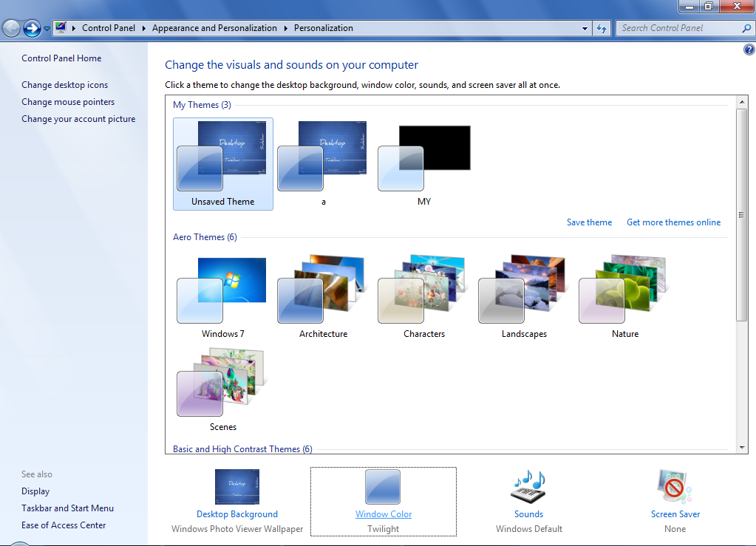
Task: Minimize the Personalization window
Action: pos(689,6)
